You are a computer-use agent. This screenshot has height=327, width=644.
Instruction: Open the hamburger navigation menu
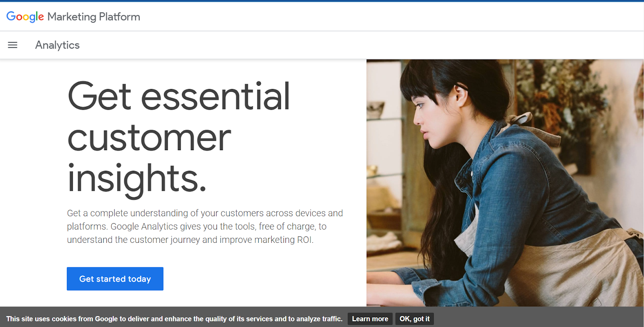(12, 45)
